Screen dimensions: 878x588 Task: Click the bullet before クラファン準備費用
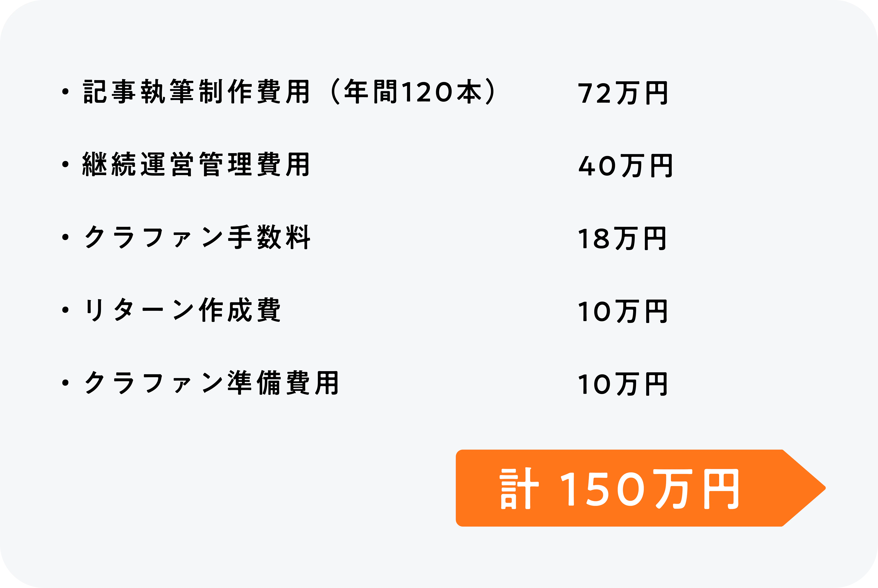(66, 383)
